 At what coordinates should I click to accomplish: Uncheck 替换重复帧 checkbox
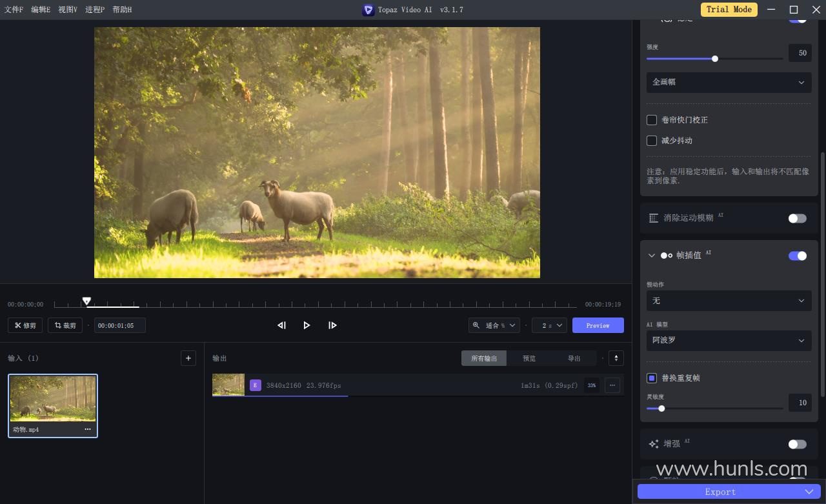(652, 378)
